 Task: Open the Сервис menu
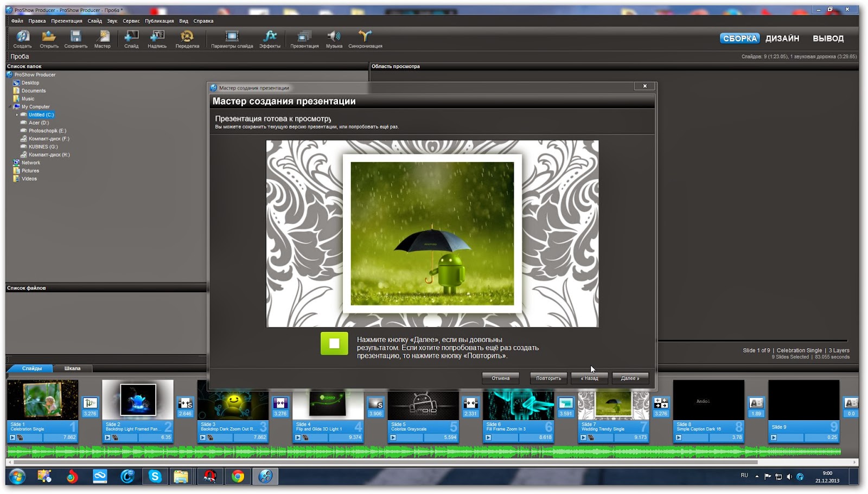tap(131, 21)
